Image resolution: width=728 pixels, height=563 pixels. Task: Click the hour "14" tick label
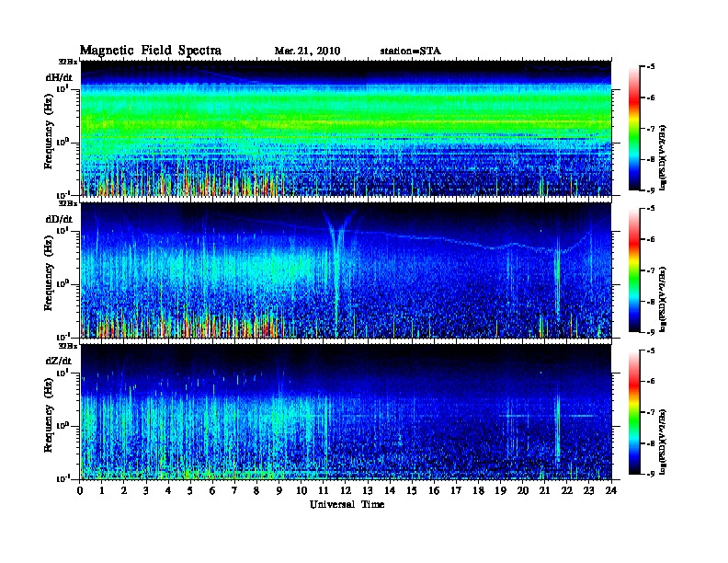pyautogui.click(x=390, y=490)
